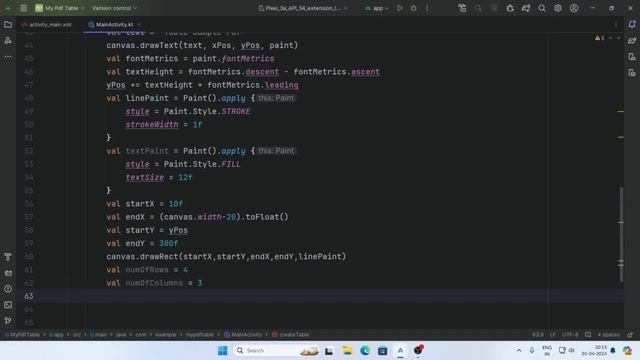Viewport: 640px width, 360px height.
Task: Open the Device Explorer side panel icon
Action: [632, 57]
